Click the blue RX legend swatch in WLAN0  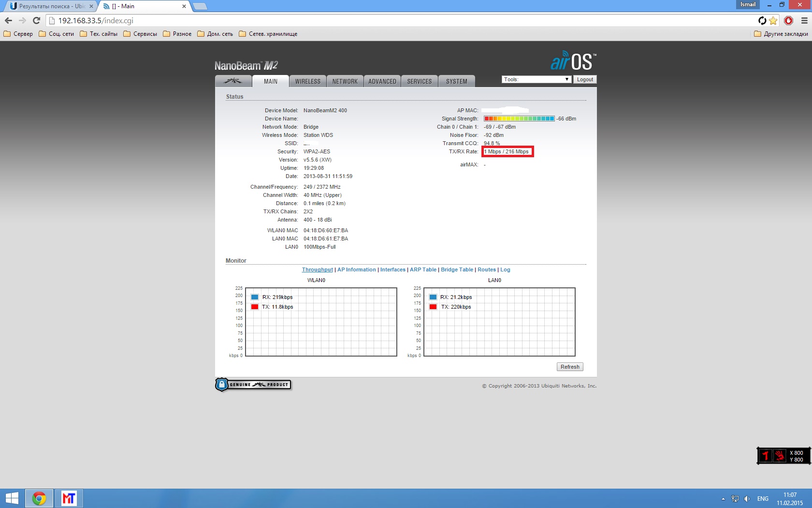coord(255,297)
